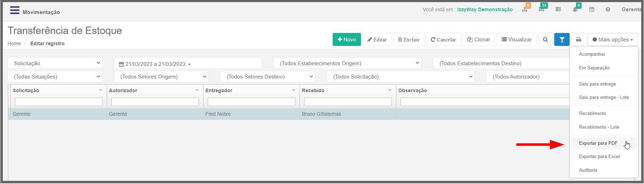Click the help question mark icon

[x=608, y=9]
